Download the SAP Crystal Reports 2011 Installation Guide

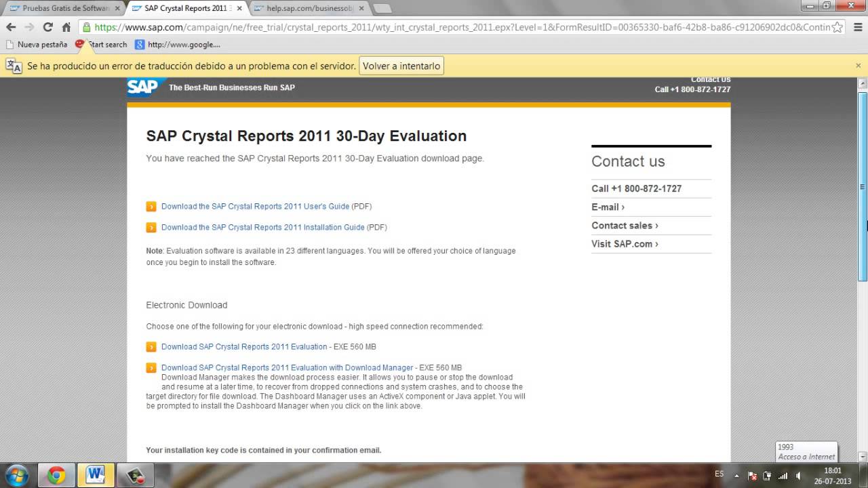(263, 227)
